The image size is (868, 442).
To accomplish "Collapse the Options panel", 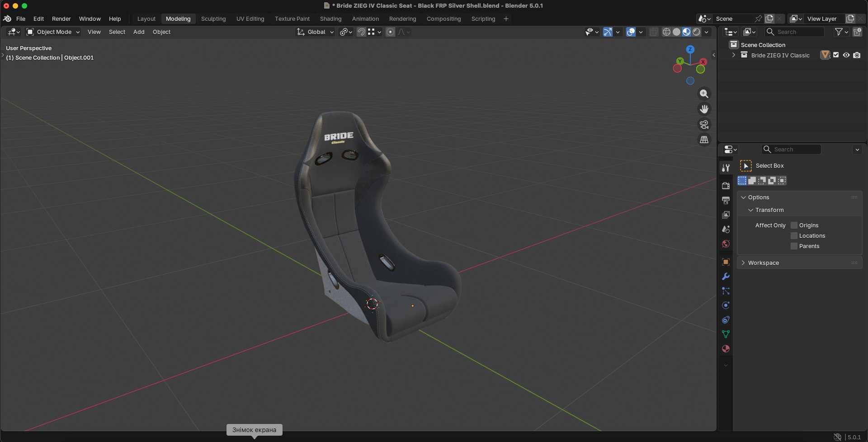I will (x=743, y=197).
